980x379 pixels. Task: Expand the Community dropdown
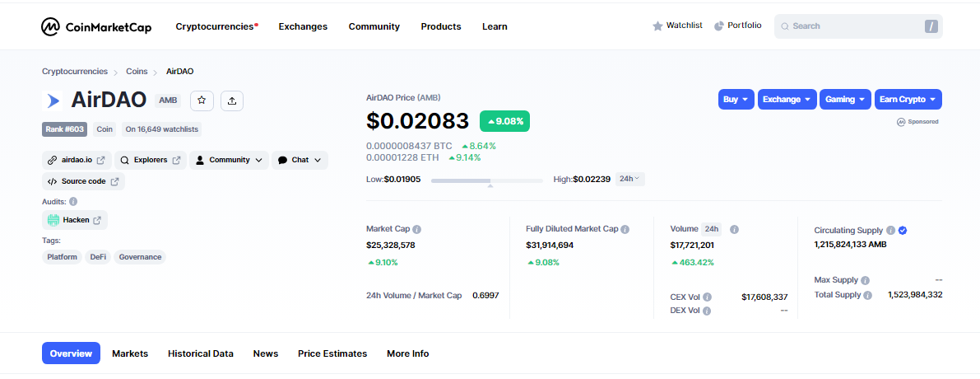(229, 160)
